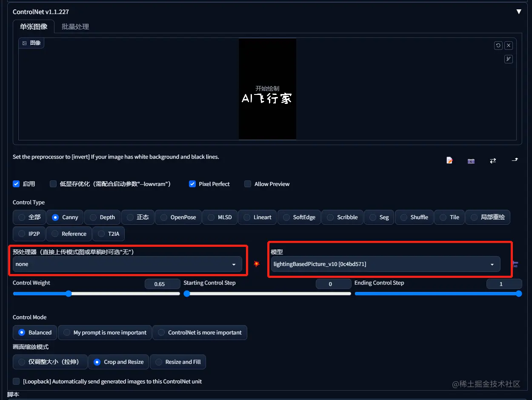This screenshot has height=400, width=532.
Task: Click the undo icon on image canvas
Action: [498, 45]
